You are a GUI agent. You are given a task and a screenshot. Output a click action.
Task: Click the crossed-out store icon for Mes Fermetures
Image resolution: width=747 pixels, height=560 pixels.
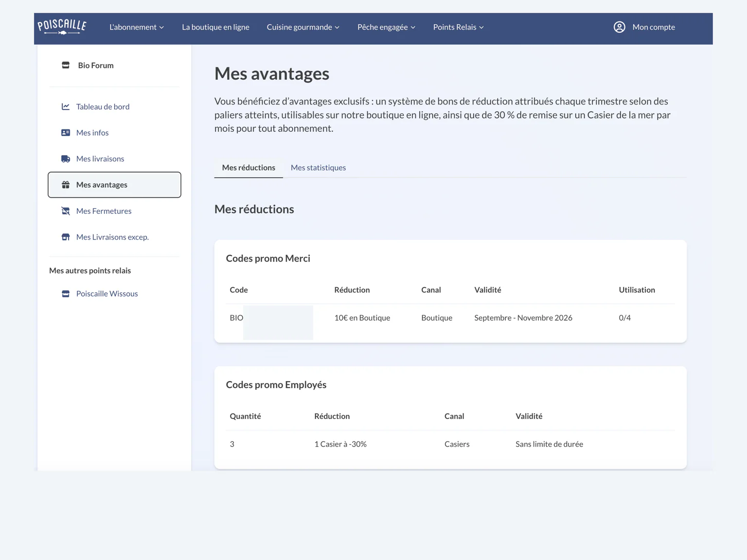66,211
